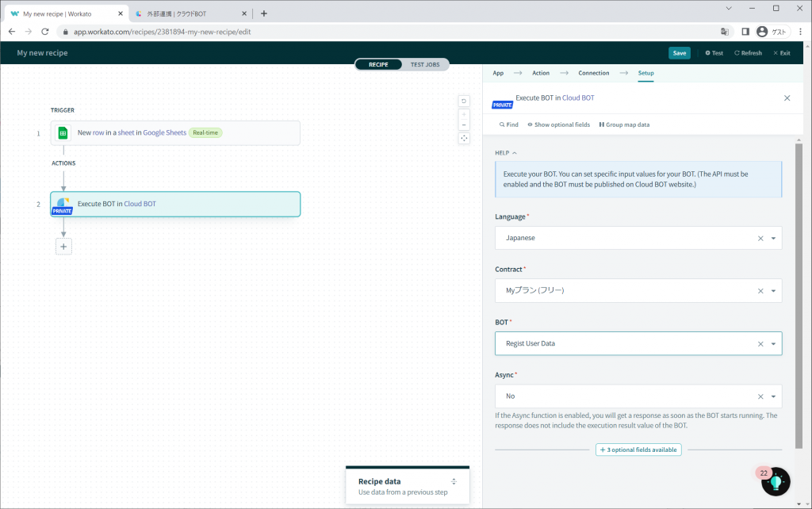The width and height of the screenshot is (812, 509).
Task: Switch to the 外部連携 クラウドBOT tab
Action: [190, 13]
